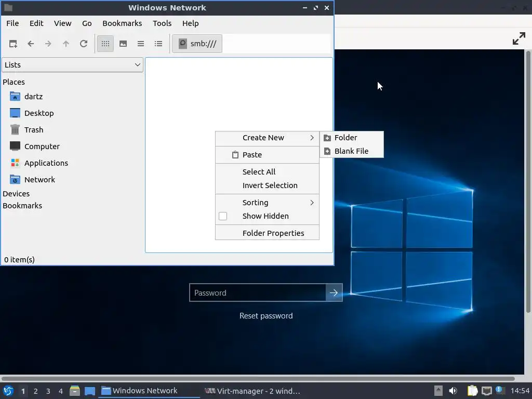Click the 0 item(s) status bar text
Image resolution: width=532 pixels, height=399 pixels.
tap(19, 260)
